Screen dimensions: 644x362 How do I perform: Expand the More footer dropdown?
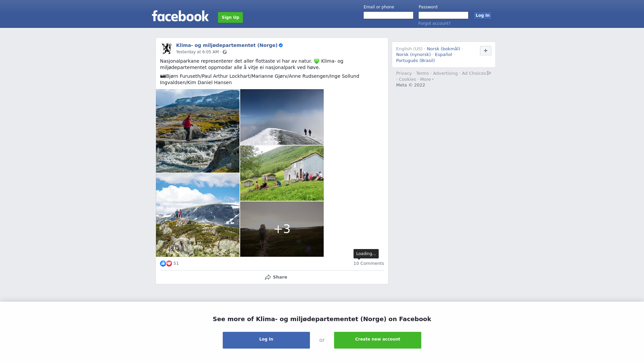[427, 79]
